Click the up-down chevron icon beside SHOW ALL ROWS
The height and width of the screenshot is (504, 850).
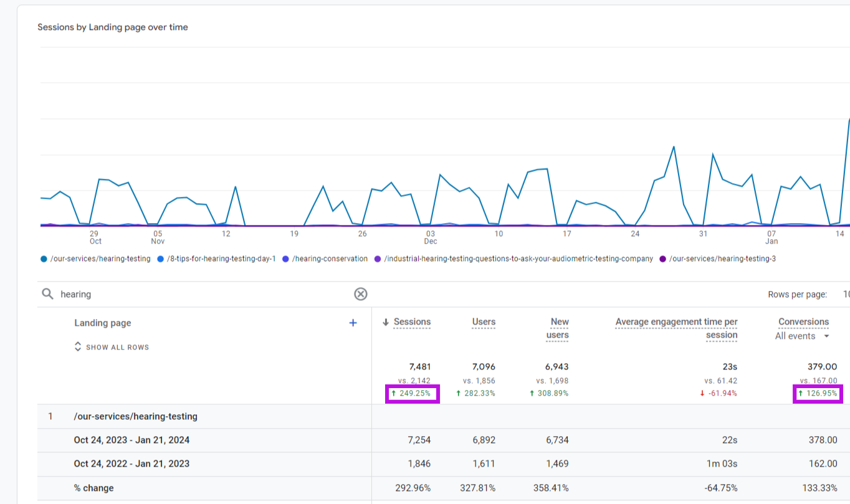point(77,347)
